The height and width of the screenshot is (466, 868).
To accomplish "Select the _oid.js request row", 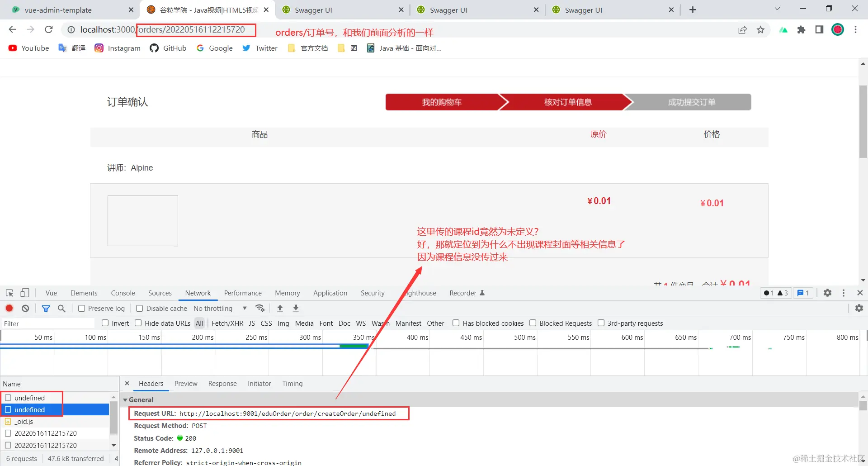I will (x=55, y=422).
